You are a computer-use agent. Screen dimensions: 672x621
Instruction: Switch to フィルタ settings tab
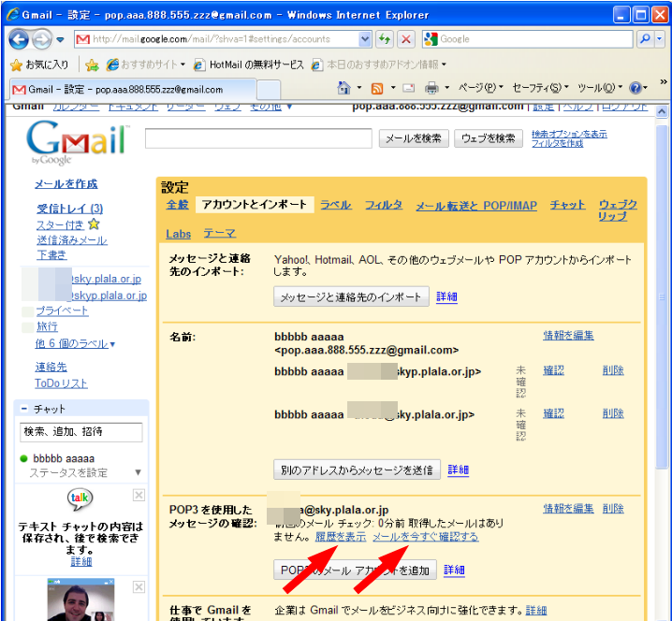click(384, 205)
